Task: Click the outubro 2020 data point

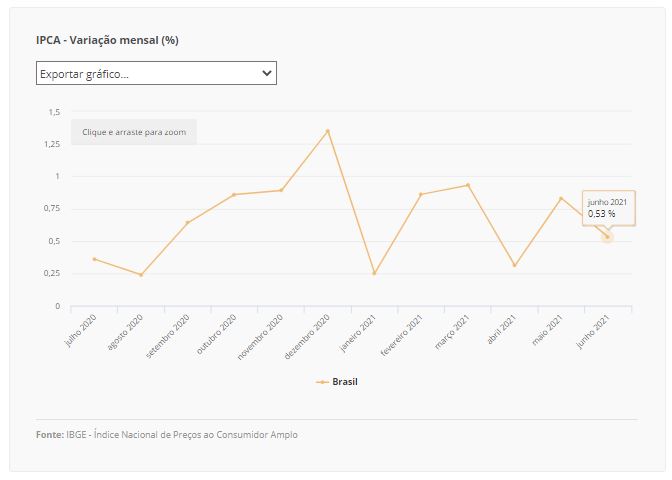Action: [234, 195]
